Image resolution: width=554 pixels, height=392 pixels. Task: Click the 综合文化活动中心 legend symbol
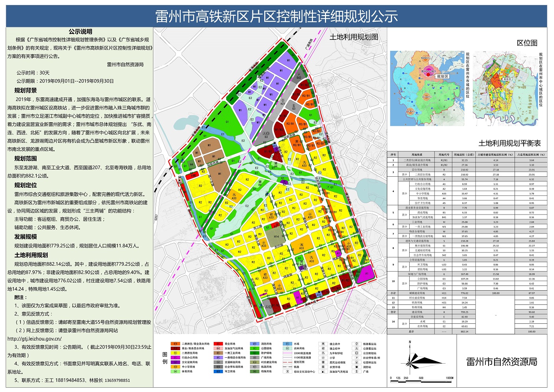click(288, 371)
